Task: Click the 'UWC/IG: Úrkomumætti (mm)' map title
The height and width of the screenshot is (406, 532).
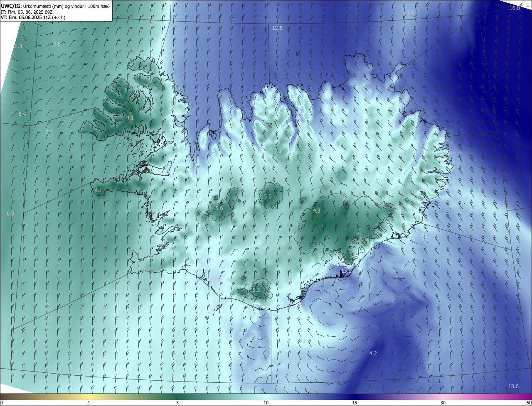Action: tap(55, 6)
